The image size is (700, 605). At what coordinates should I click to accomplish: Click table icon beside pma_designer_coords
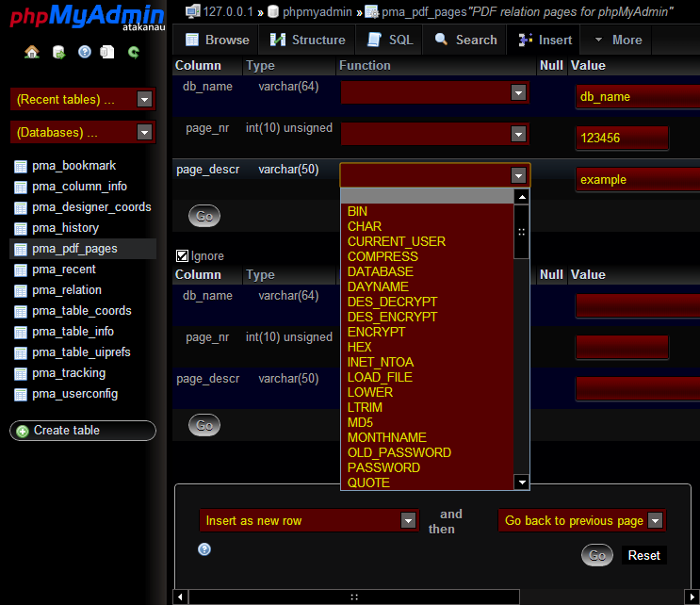coord(21,208)
